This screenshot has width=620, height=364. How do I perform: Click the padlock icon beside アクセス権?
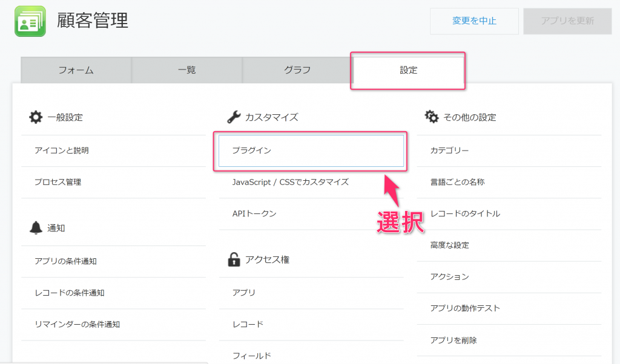coord(234,259)
